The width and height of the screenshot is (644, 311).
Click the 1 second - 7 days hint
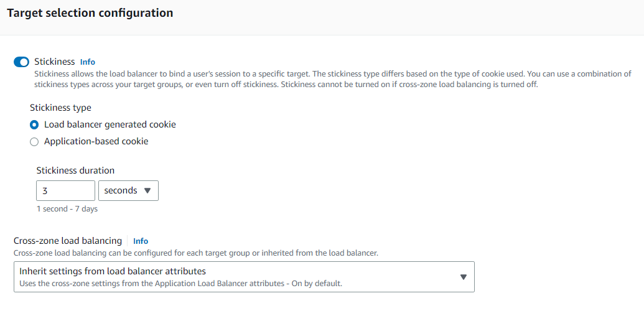pyautogui.click(x=67, y=209)
